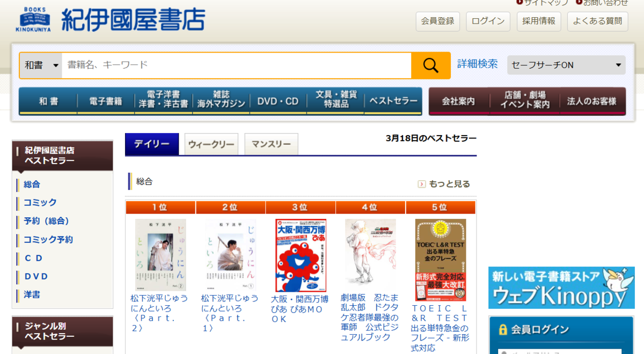Click 大阪・関西万博ぴあ book cover
This screenshot has height=354, width=644.
[x=301, y=255]
